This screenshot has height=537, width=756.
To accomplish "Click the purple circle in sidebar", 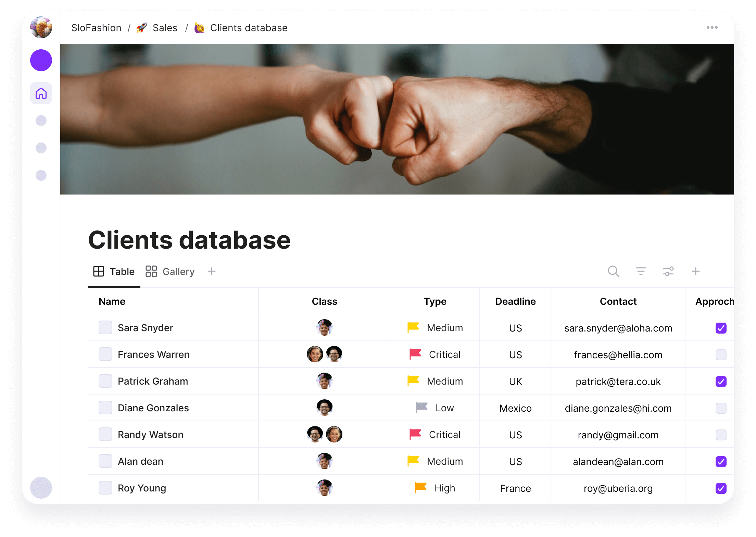I will coord(41,60).
